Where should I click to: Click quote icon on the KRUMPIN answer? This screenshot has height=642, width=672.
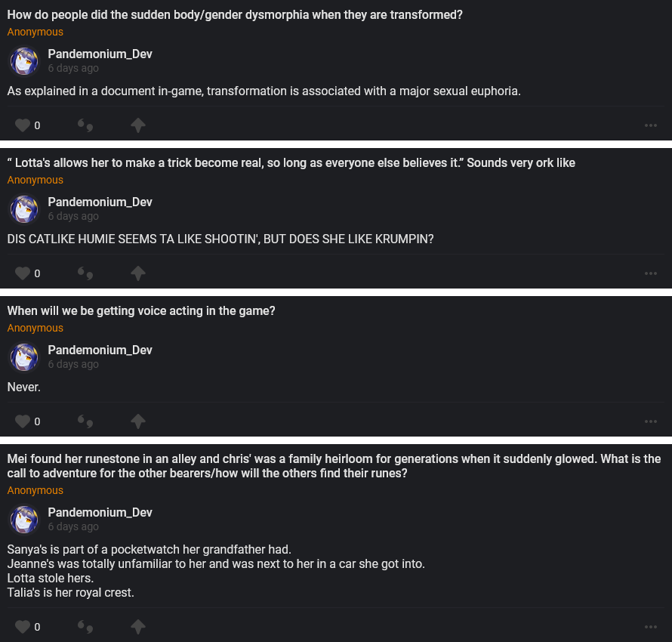85,273
